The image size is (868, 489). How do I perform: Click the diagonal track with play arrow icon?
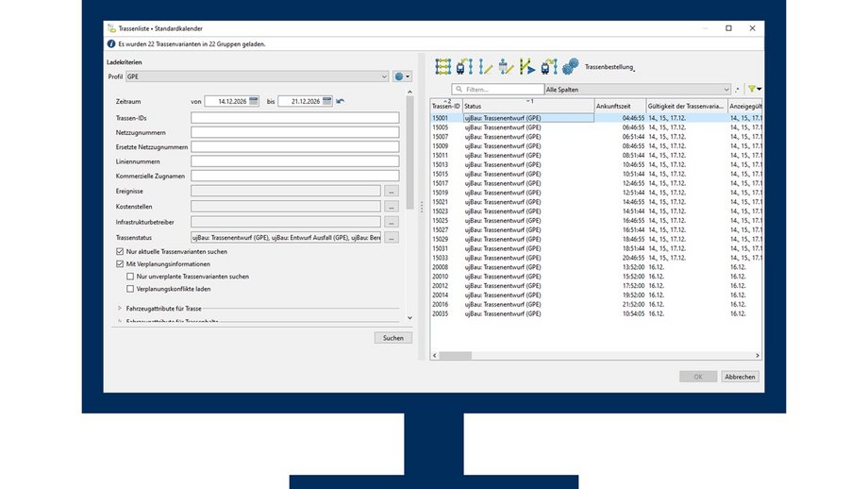click(527, 66)
